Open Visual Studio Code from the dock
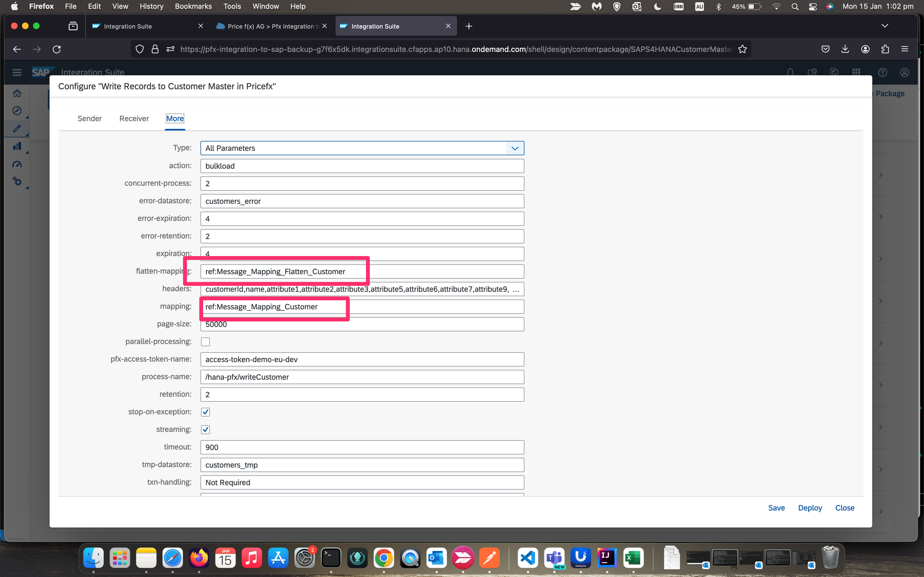The width and height of the screenshot is (924, 577). click(x=528, y=558)
